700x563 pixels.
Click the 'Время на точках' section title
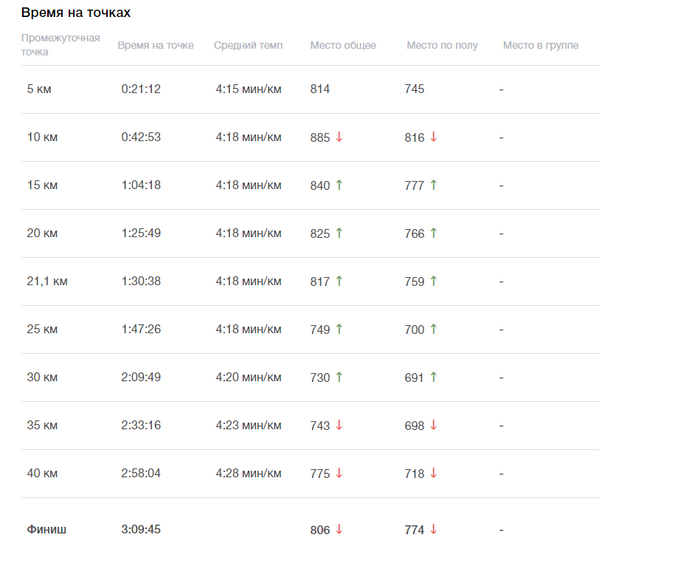coord(76,13)
